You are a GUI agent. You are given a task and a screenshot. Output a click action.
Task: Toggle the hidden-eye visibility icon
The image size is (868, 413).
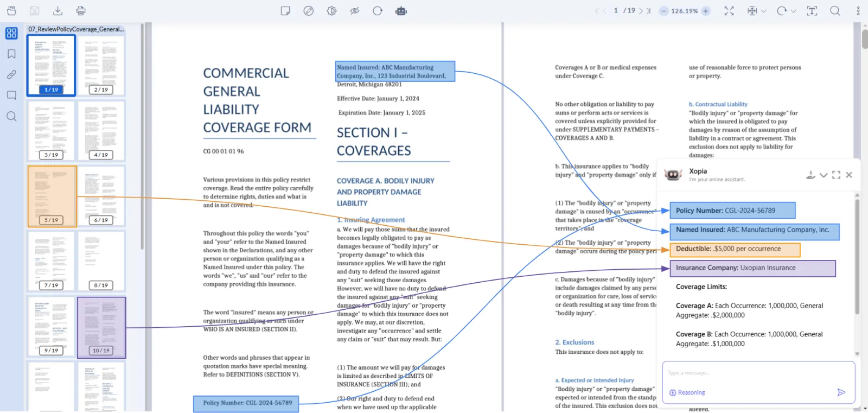coord(355,11)
